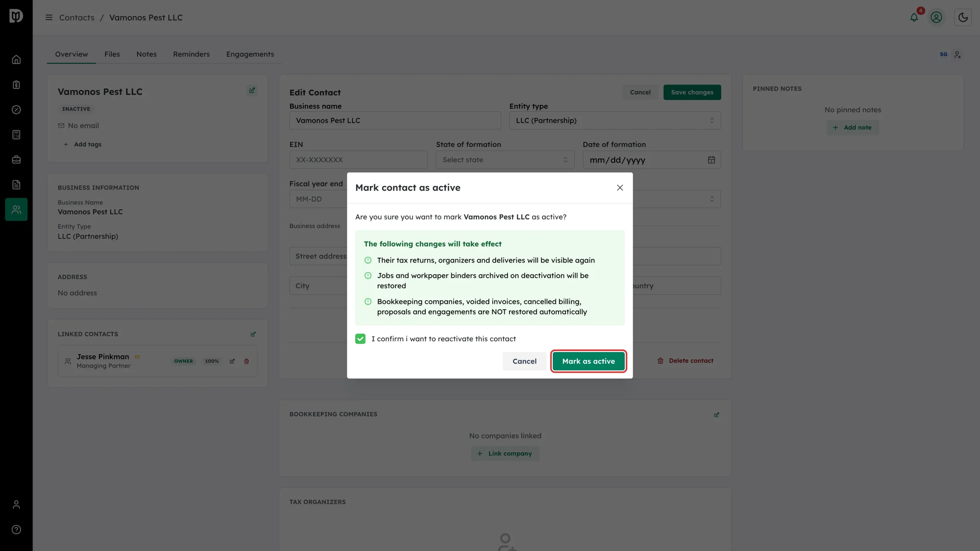Edit Vamonos Pest LLC contact pencil icon
Viewport: 980px width, 551px height.
click(252, 90)
